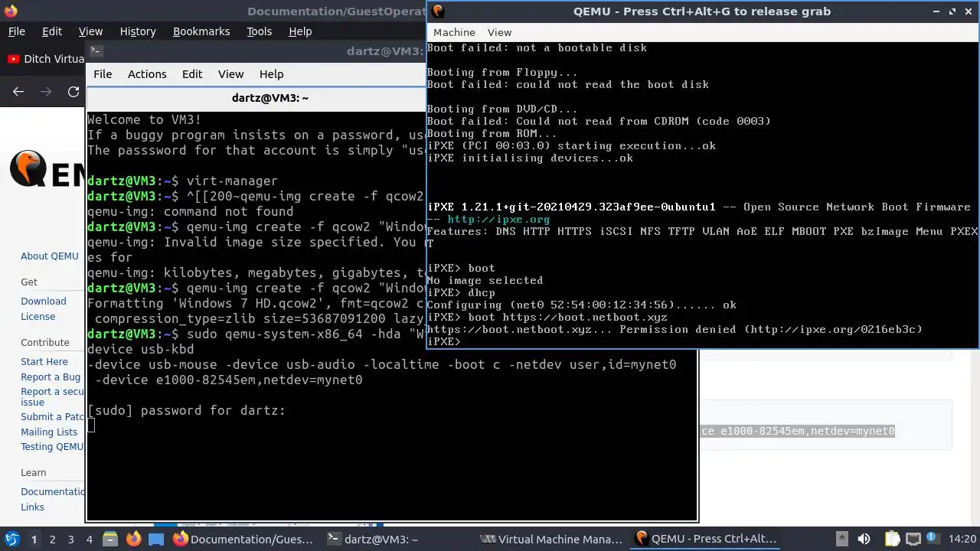Switch to workspace 1
This screenshot has height=551, width=980.
point(34,540)
